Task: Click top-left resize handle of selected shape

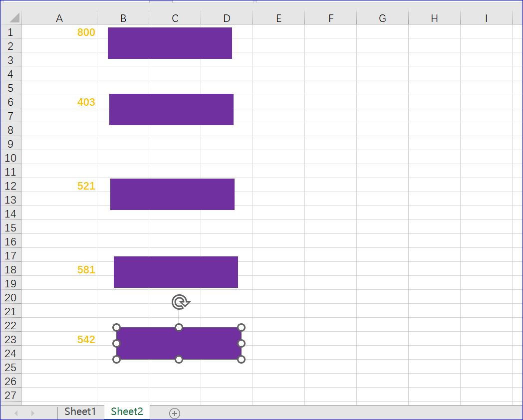Action: point(116,327)
